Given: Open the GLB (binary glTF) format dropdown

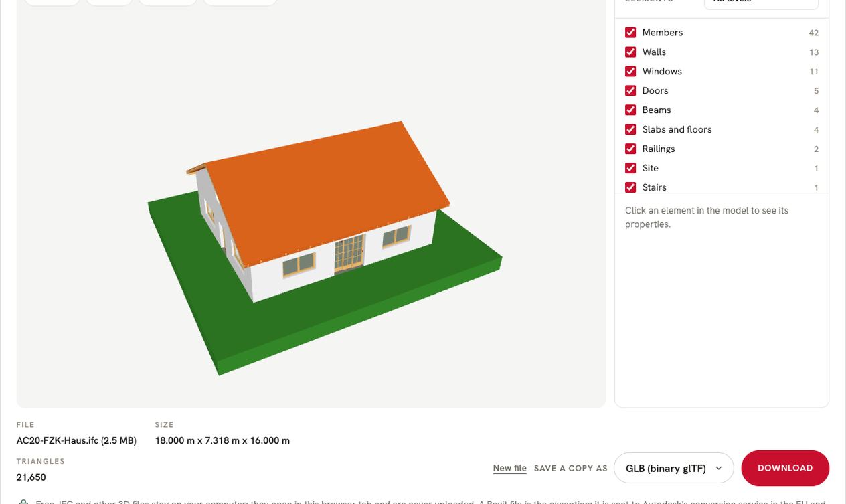Looking at the screenshot, I should (x=673, y=468).
